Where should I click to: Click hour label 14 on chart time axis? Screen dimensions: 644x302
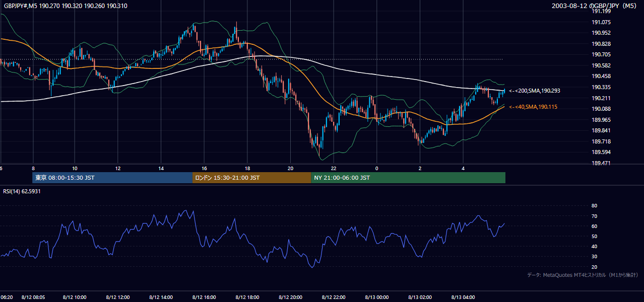click(x=161, y=168)
